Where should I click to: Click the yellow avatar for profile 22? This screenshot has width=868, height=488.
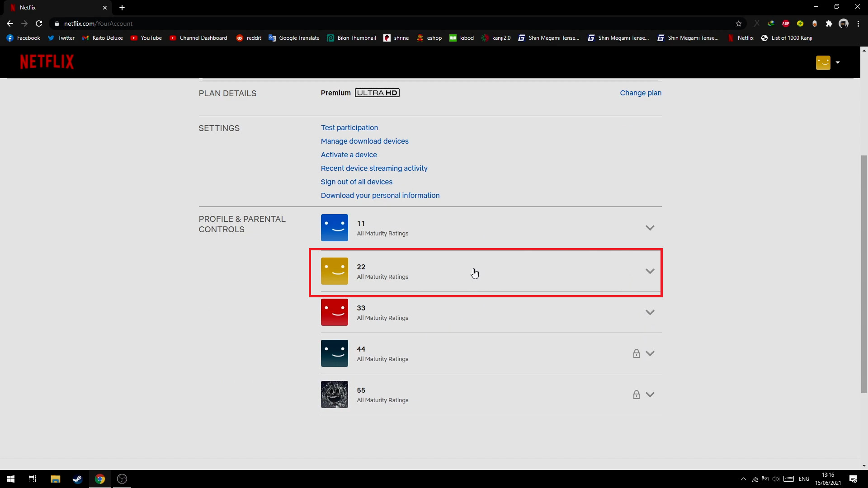[x=334, y=271]
